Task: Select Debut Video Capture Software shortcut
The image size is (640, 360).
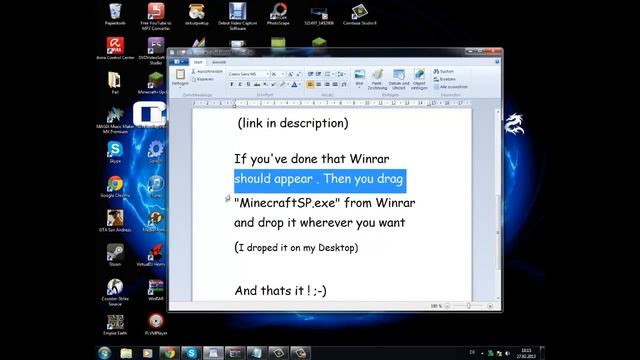Action: click(238, 16)
